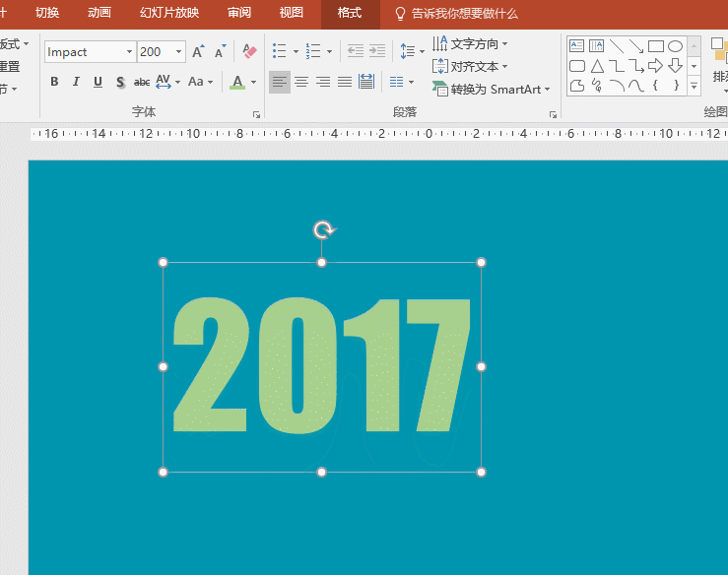Click the bullet list icon
728x575 pixels.
click(x=279, y=51)
